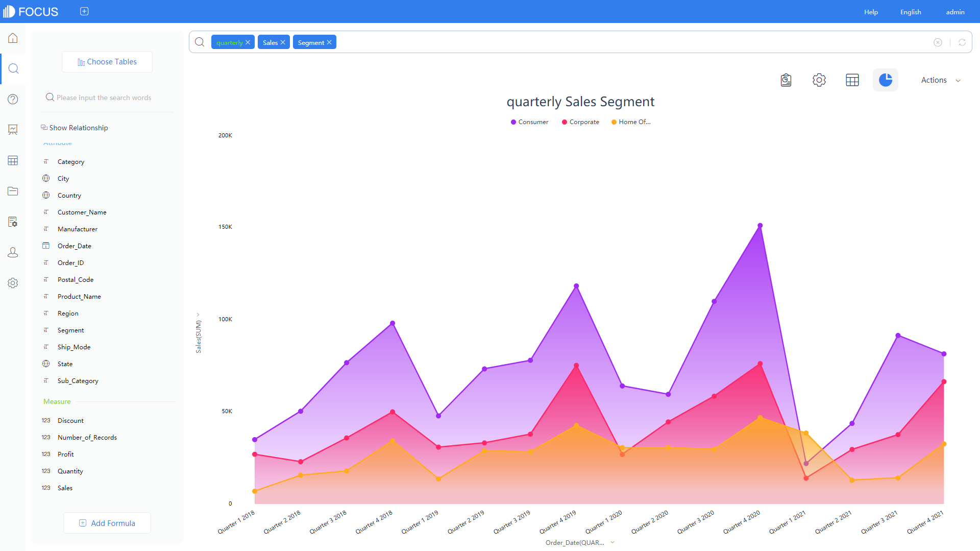Viewport: 980px width, 551px height.
Task: Toggle Corporate series in chart legend
Action: [x=580, y=122]
